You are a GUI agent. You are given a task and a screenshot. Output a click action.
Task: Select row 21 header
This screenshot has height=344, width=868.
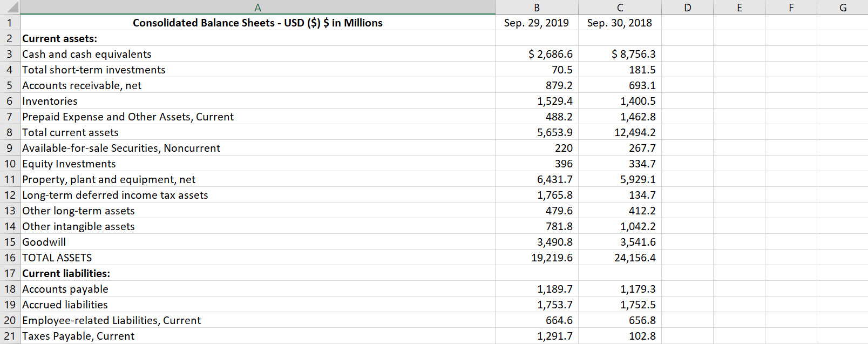[10, 336]
